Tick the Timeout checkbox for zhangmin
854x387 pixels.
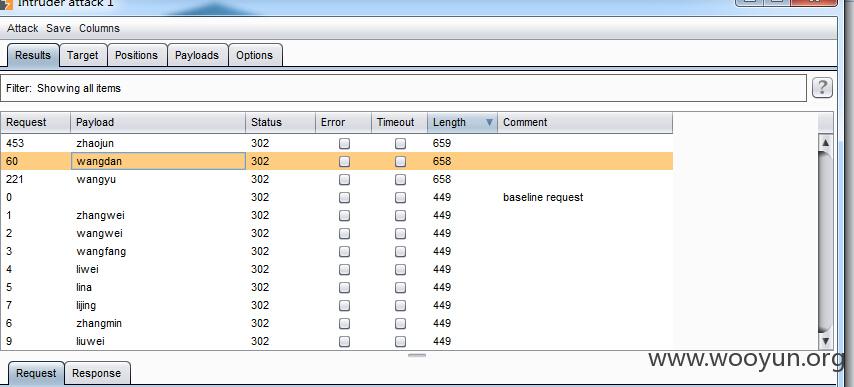click(400, 323)
